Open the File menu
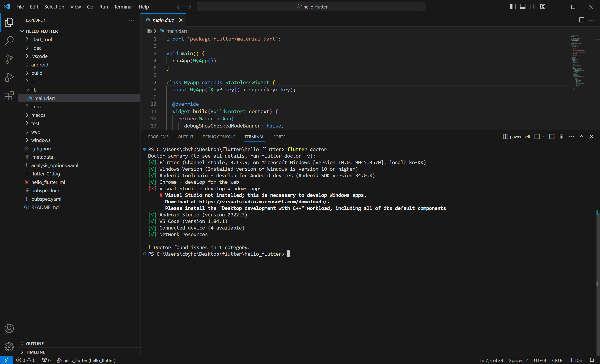This screenshot has width=600, height=364. point(20,7)
